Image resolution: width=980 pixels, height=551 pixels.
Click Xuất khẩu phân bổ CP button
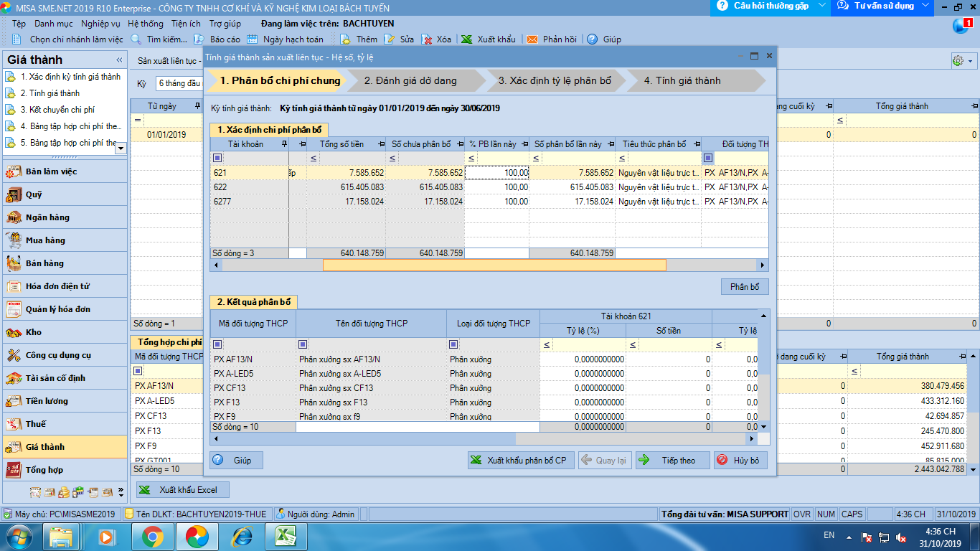[521, 461]
